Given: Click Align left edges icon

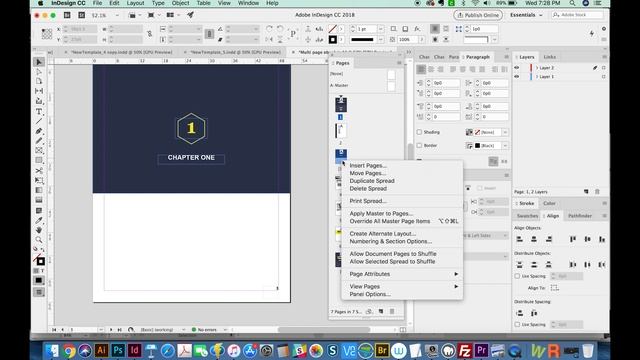Looking at the screenshot, I should coord(520,239).
